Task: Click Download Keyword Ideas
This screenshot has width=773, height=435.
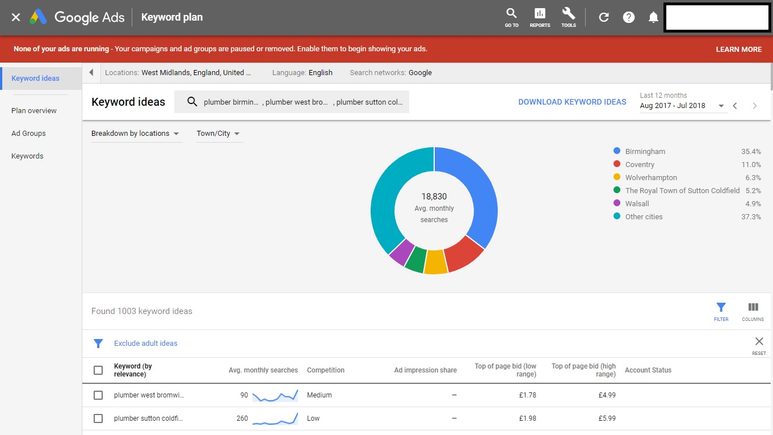Action: coord(572,102)
